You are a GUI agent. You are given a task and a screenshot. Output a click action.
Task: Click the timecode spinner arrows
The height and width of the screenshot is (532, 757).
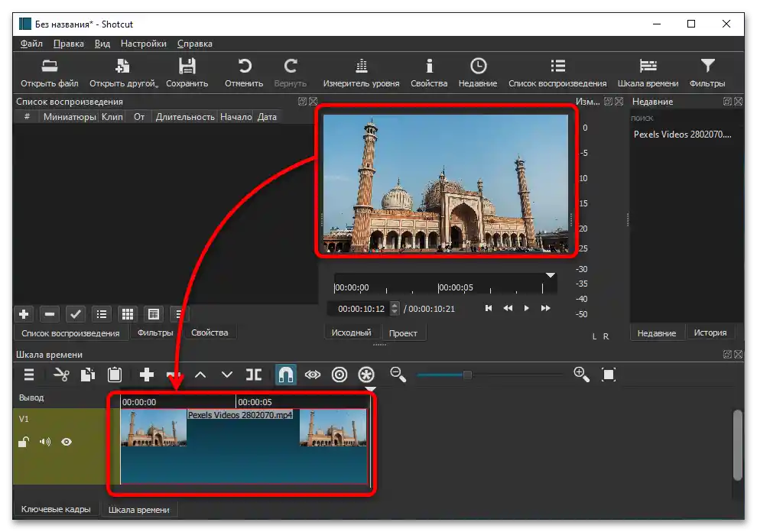[x=395, y=309]
